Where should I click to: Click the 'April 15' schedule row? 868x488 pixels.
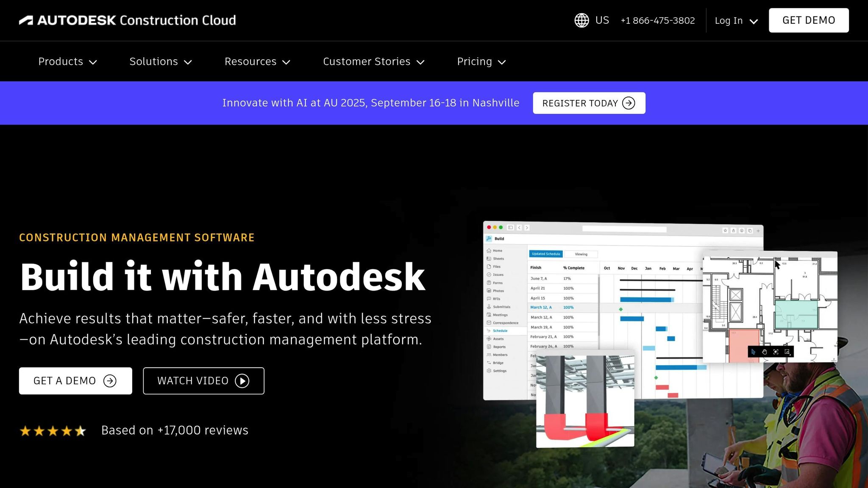tap(563, 298)
